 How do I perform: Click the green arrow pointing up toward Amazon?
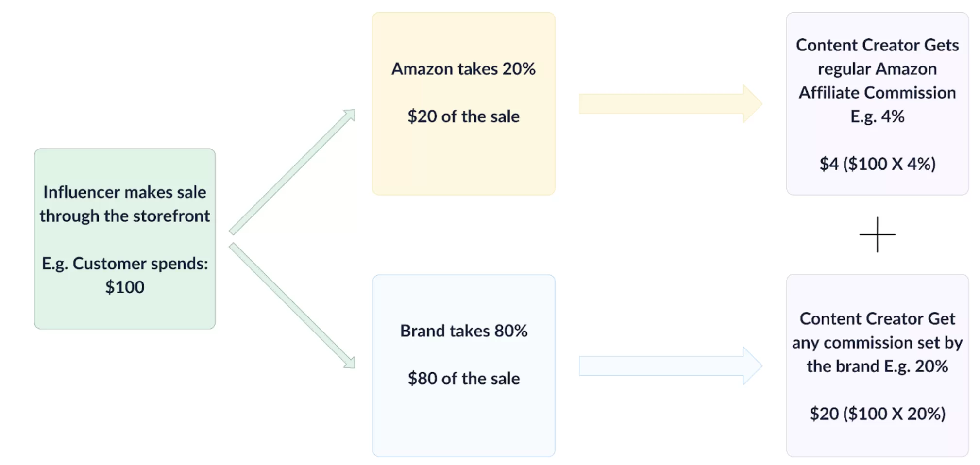(x=292, y=171)
